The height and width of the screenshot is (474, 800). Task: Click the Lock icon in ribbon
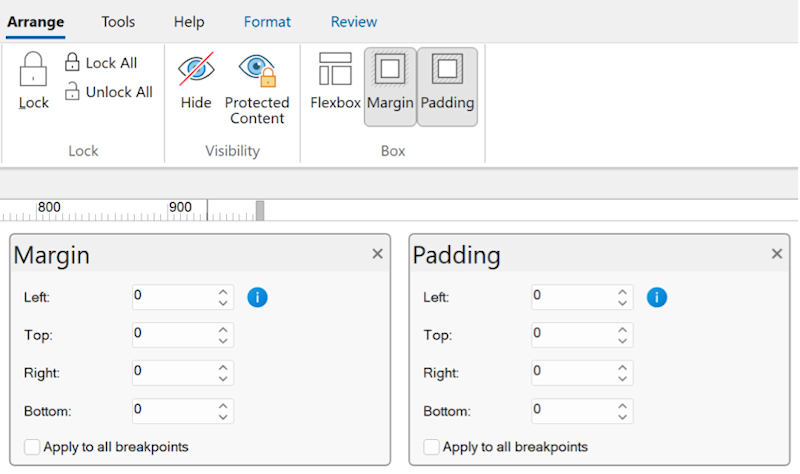pyautogui.click(x=33, y=71)
